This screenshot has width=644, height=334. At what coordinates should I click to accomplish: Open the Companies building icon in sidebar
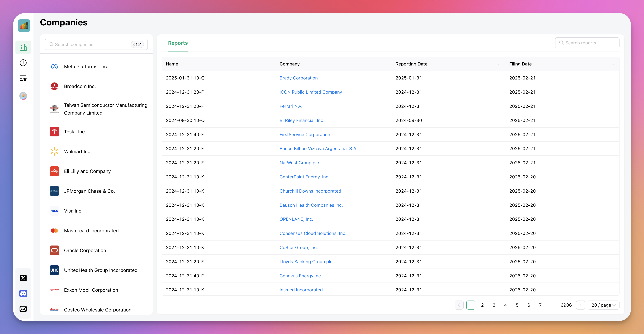(x=23, y=47)
